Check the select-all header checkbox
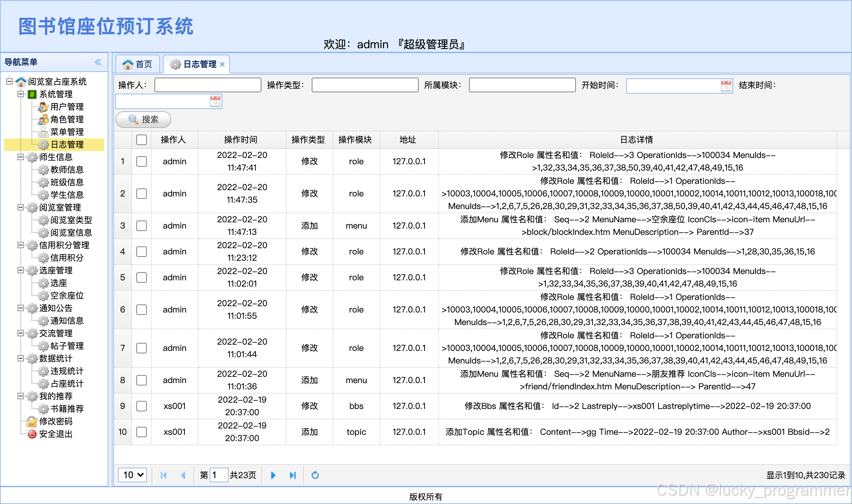 tap(142, 140)
